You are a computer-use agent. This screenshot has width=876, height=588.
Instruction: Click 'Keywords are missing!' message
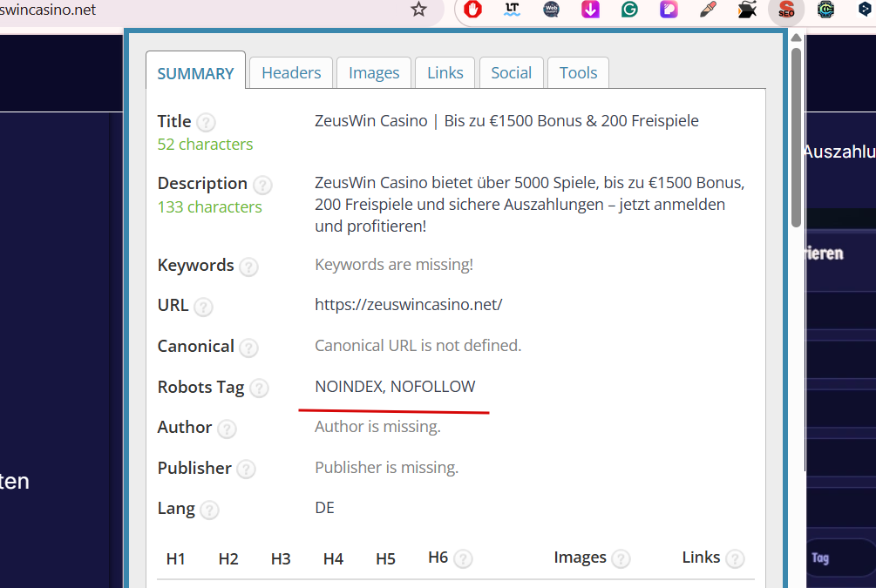pyautogui.click(x=394, y=265)
